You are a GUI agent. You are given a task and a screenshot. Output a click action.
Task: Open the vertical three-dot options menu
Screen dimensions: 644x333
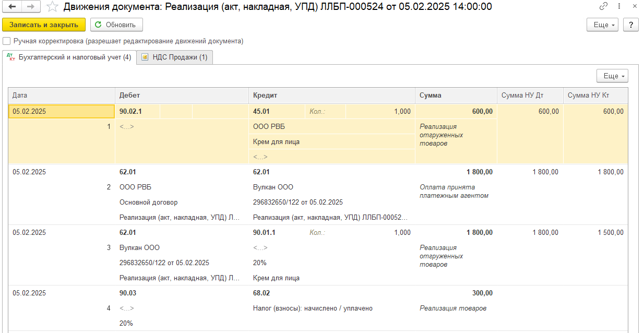pos(619,7)
